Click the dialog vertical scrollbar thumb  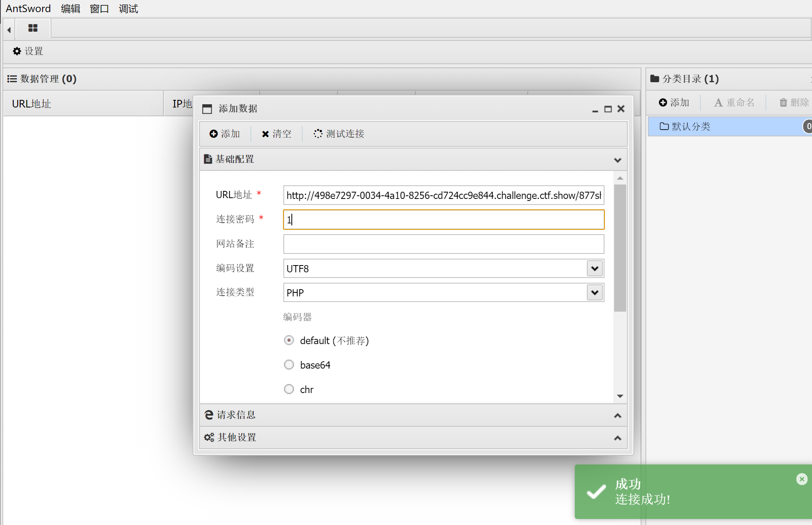coord(620,248)
